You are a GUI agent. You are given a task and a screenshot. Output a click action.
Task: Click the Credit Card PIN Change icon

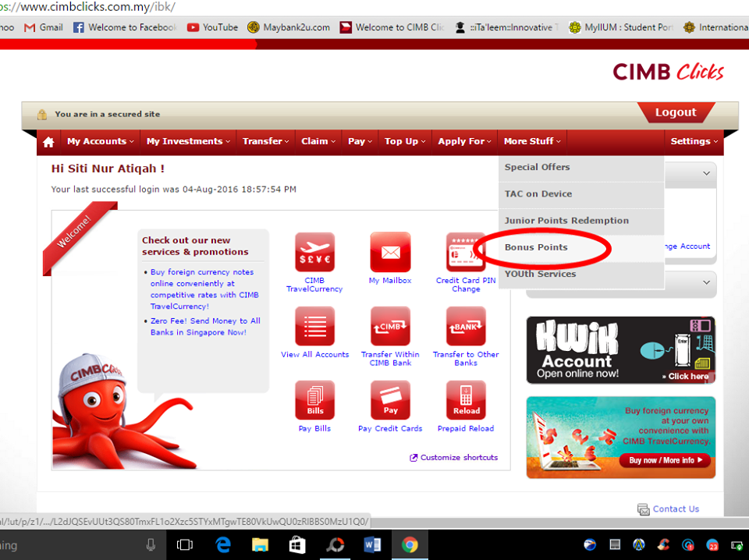pyautogui.click(x=466, y=252)
